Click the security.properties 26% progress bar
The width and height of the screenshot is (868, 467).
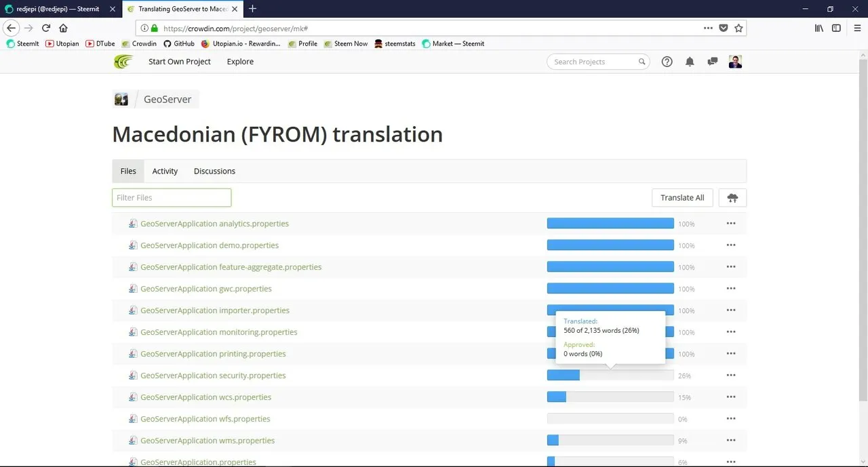(610, 375)
